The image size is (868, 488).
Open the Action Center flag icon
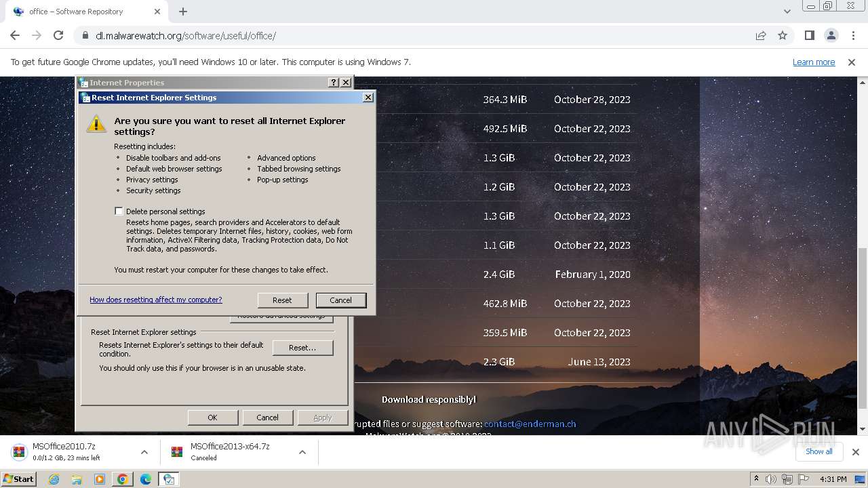pos(804,479)
